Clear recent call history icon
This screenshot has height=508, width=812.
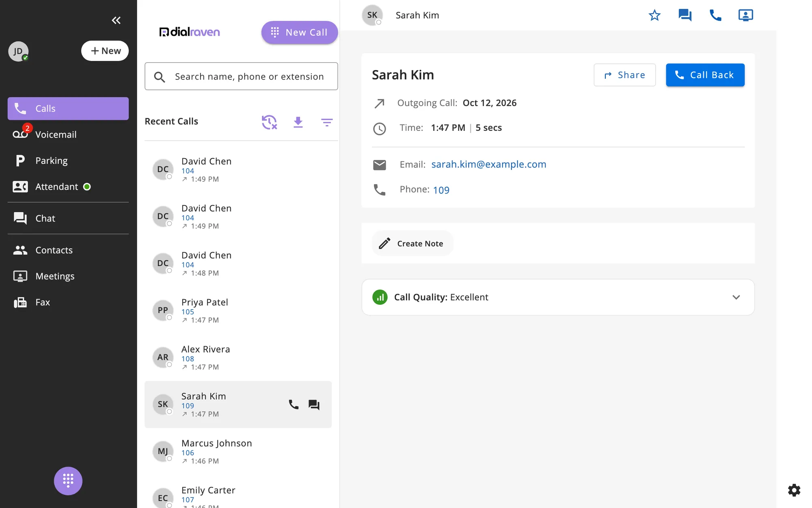(x=269, y=122)
